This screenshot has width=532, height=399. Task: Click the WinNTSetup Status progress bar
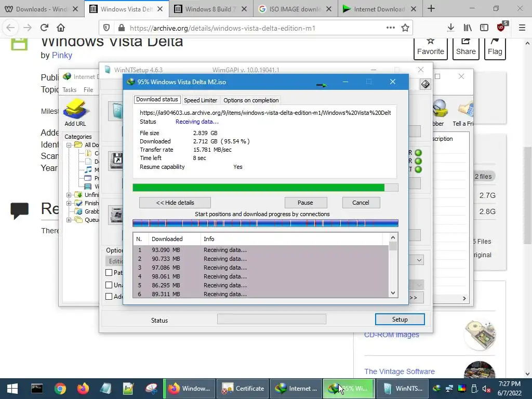click(271, 319)
